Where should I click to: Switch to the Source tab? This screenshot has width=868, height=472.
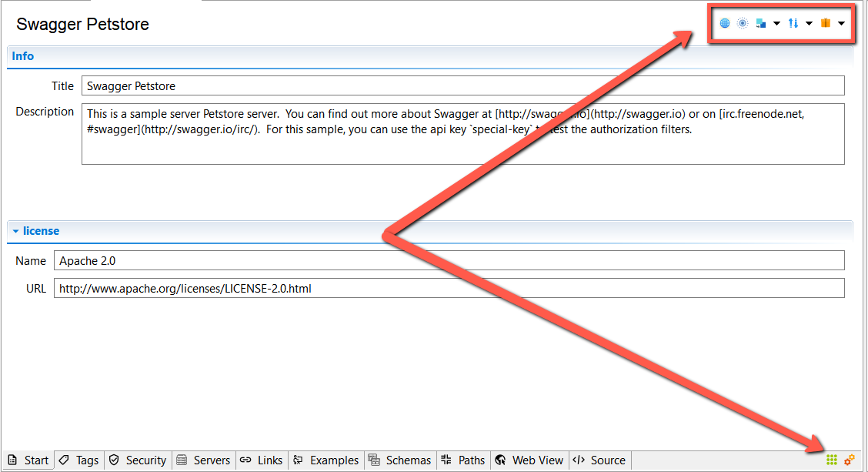[x=600, y=460]
